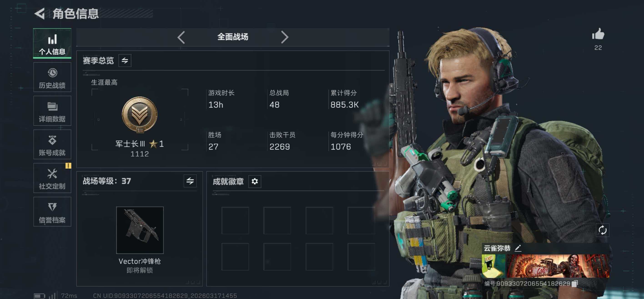
Task: Select the 全面战场 mode label
Action: pyautogui.click(x=233, y=37)
